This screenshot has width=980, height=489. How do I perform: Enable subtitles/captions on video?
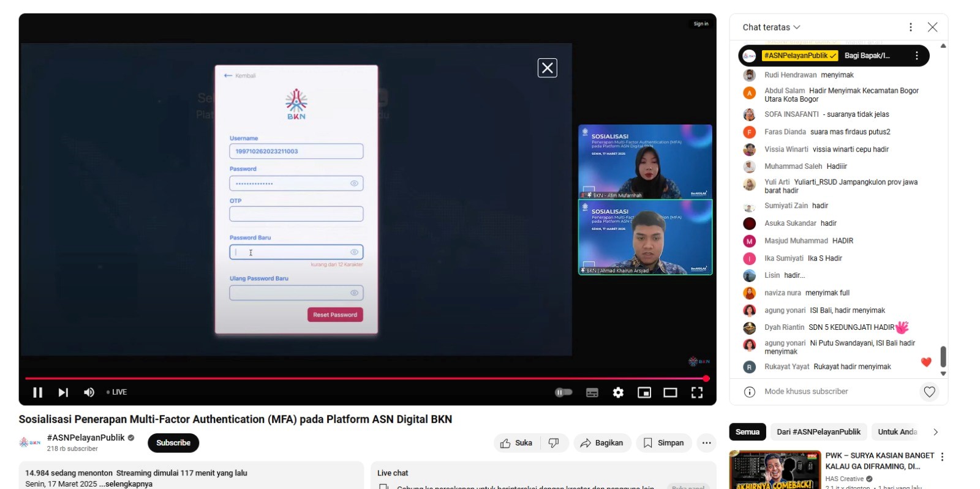click(592, 393)
